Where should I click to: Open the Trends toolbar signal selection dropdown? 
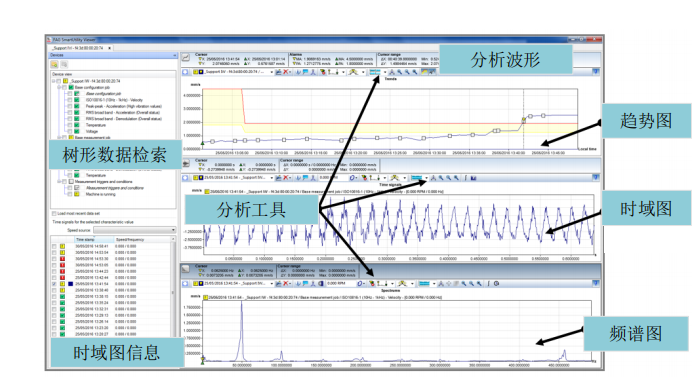click(271, 72)
